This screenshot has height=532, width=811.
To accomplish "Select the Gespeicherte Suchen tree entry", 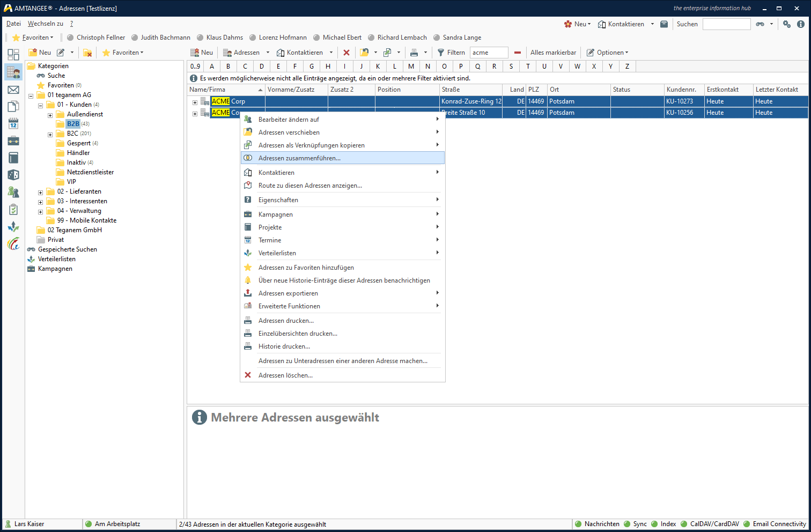I will pos(68,249).
